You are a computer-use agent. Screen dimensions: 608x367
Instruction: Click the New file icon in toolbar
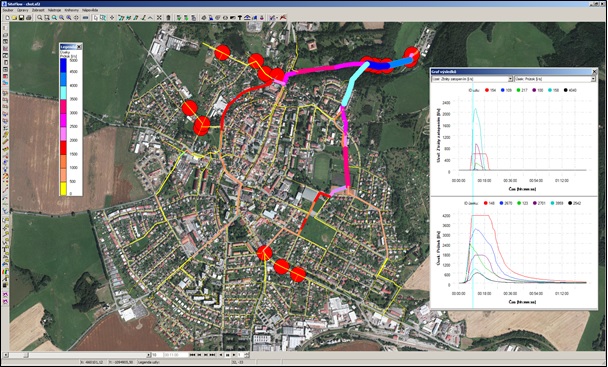point(7,17)
